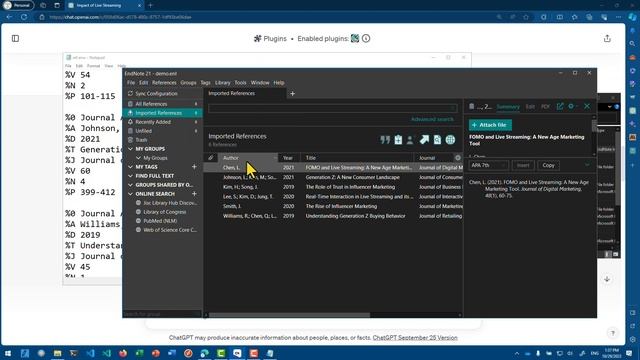Open the Groups menu in EndNote

188,82
